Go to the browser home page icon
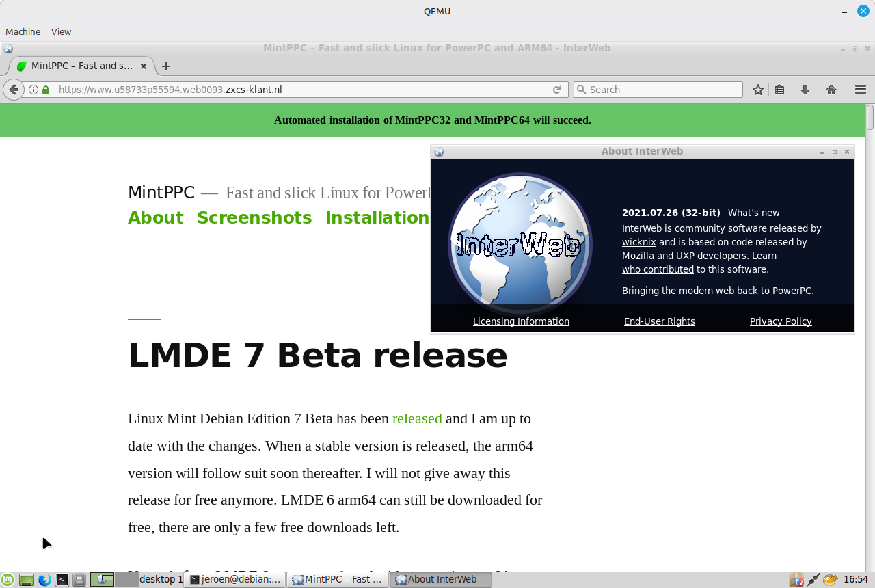Image resolution: width=875 pixels, height=588 pixels. point(831,90)
